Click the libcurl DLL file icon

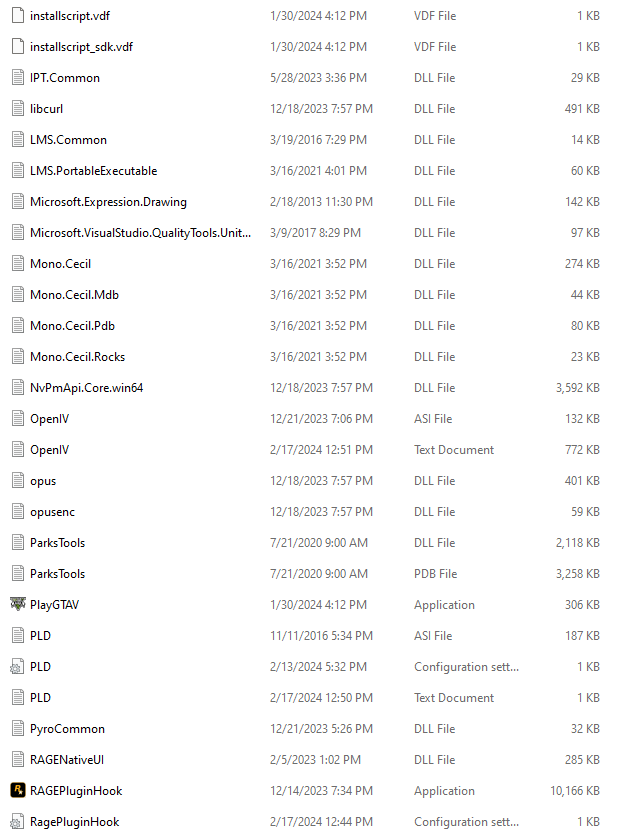tap(17, 108)
